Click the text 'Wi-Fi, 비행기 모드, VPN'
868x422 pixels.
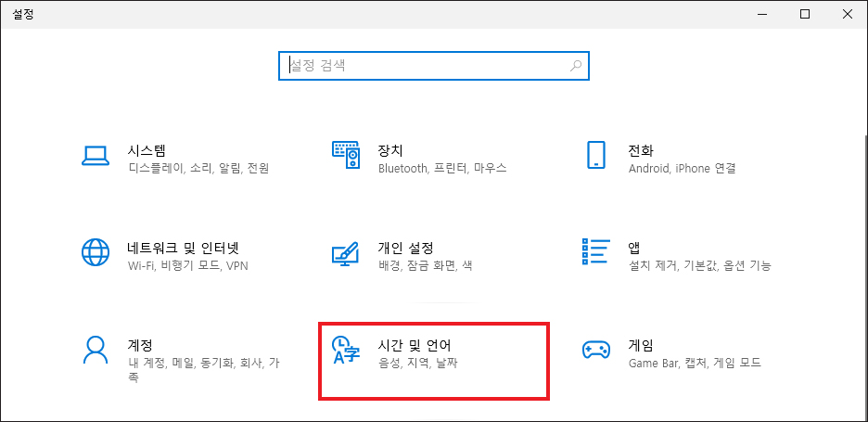(187, 265)
